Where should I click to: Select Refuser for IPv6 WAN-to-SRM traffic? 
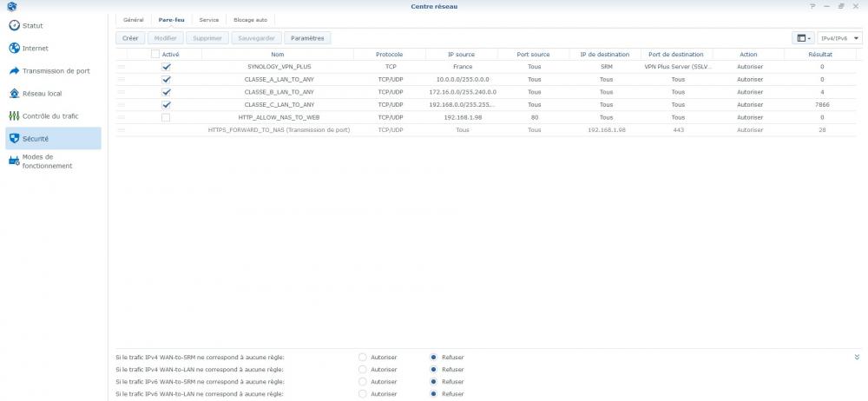tap(433, 382)
